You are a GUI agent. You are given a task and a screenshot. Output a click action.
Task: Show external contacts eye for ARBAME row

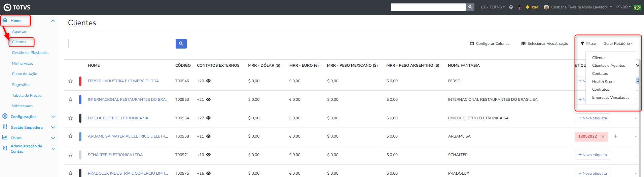[x=209, y=137]
